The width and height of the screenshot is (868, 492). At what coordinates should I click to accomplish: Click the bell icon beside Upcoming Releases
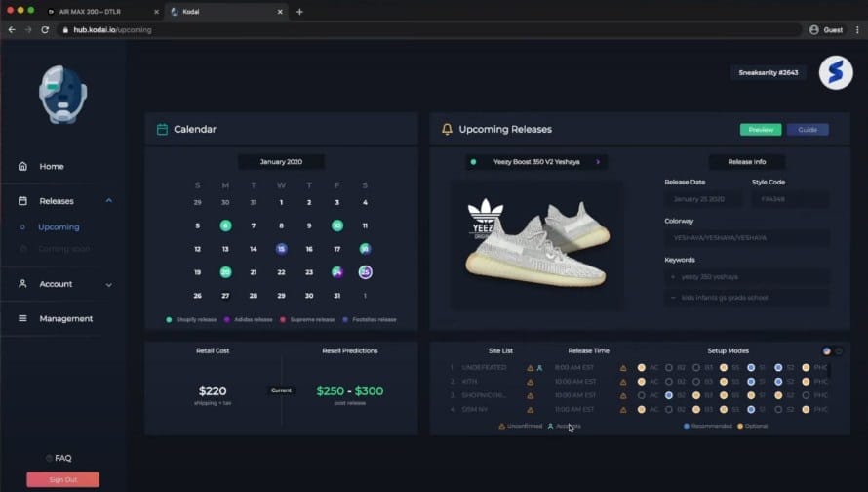(x=447, y=129)
